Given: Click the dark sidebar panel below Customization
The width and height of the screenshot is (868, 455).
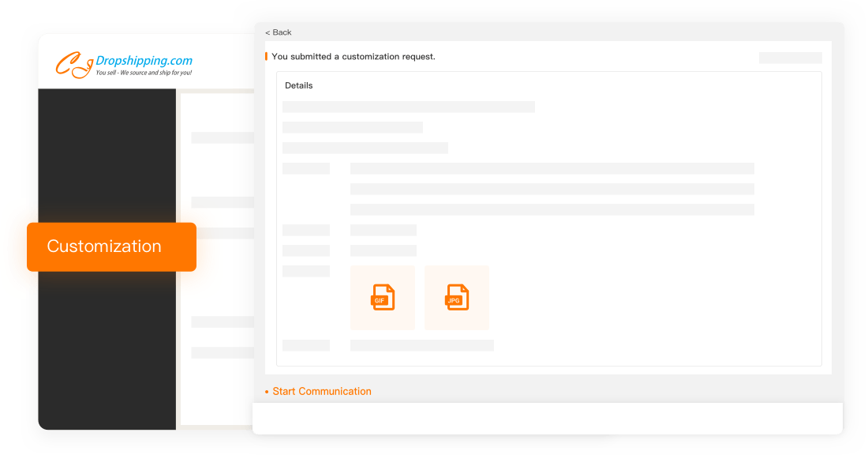Looking at the screenshot, I should click(x=107, y=355).
